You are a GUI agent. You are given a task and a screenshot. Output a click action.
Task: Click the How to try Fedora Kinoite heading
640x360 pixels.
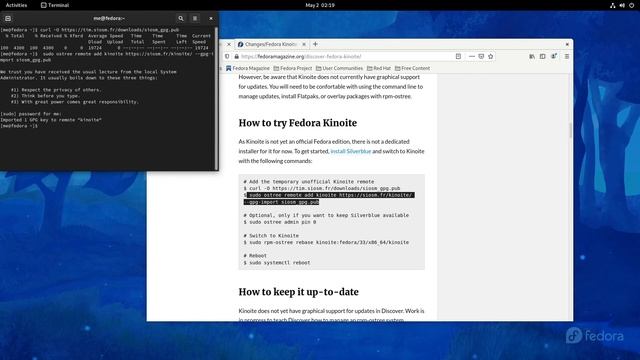(298, 123)
